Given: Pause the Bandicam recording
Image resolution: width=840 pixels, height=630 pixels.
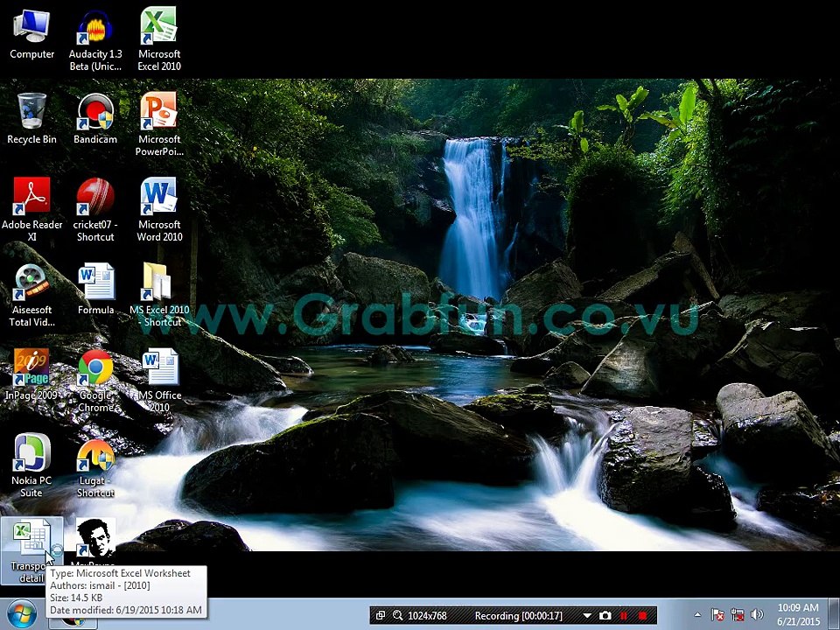Looking at the screenshot, I should click(x=624, y=615).
